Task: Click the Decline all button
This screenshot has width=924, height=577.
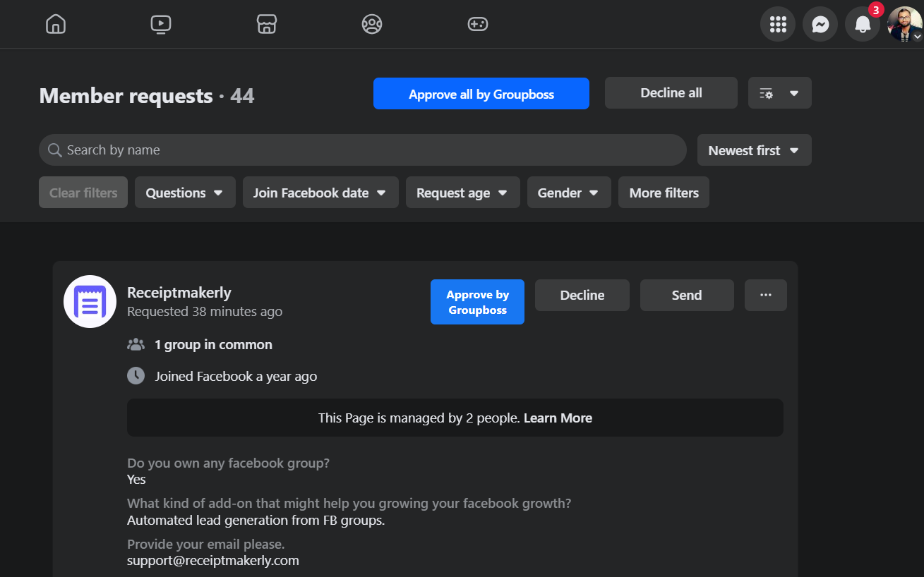Action: pos(671,93)
